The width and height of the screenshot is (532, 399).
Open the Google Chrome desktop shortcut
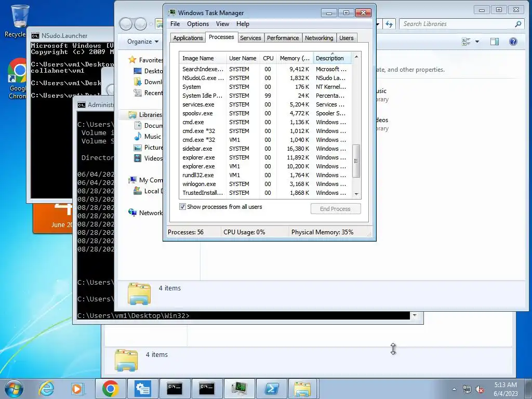[x=18, y=79]
